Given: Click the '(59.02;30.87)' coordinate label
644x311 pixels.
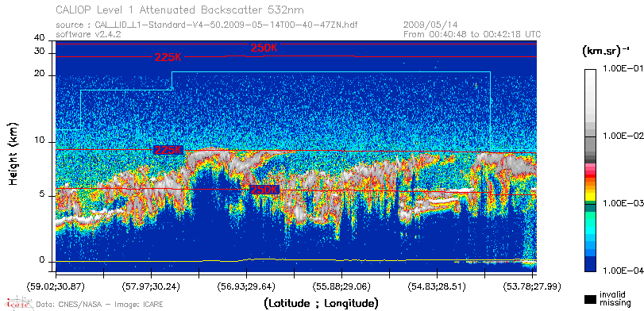Looking at the screenshot, I should point(56,286).
